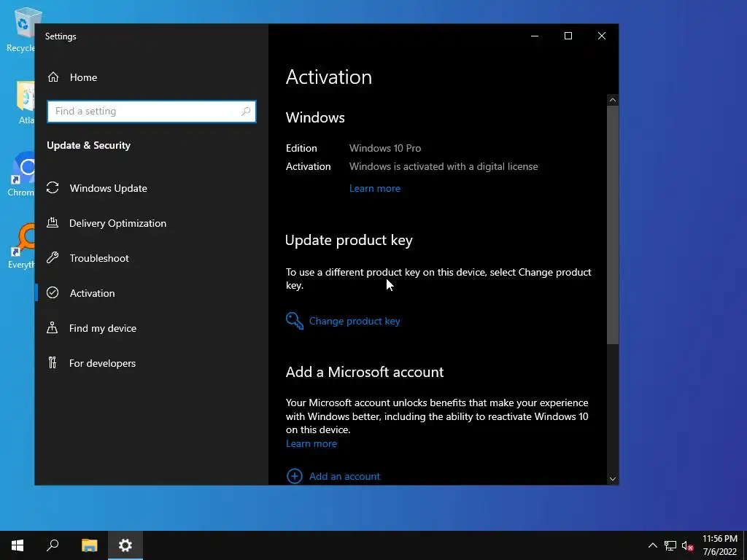Click the Delivery Optimization icon
The height and width of the screenshot is (560, 747).
[x=53, y=222]
